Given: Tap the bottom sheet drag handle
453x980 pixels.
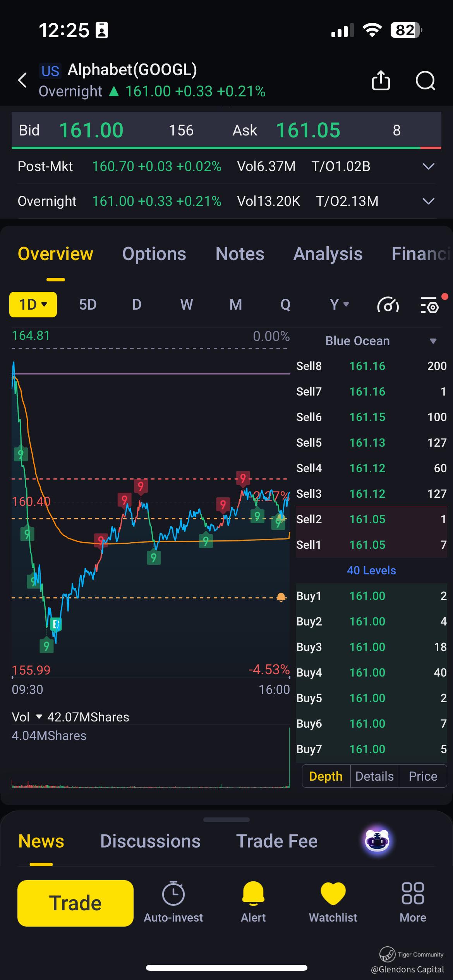Looking at the screenshot, I should click(x=226, y=819).
